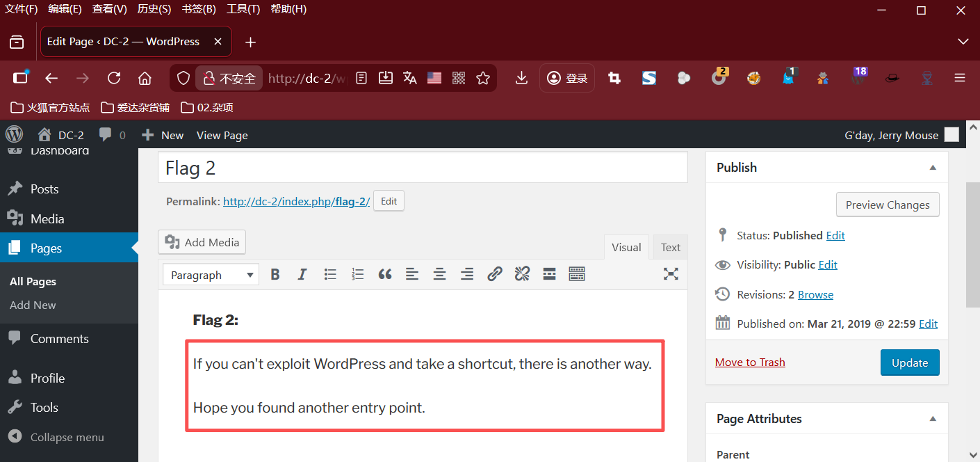Select Add New under Pages
Viewport: 980px width, 462px height.
click(33, 305)
